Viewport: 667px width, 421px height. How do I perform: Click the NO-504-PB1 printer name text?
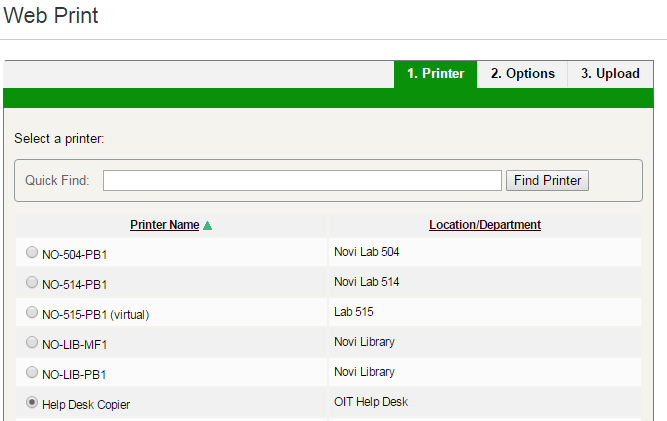(74, 255)
